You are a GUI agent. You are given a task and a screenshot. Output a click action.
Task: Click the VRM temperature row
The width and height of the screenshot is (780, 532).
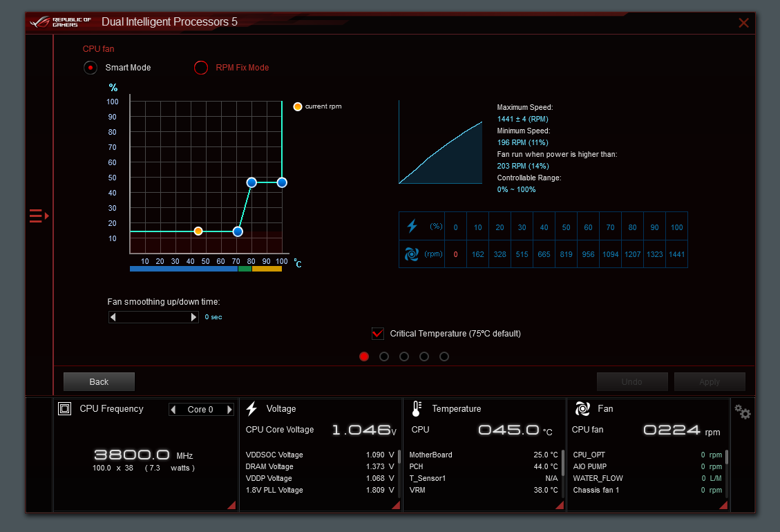coord(484,490)
